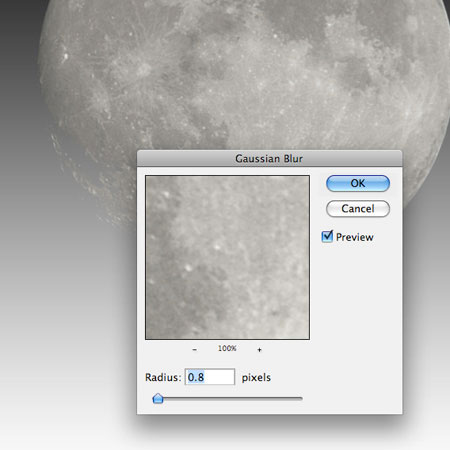
Task: Zoom in the preview with plus button
Action: [259, 349]
